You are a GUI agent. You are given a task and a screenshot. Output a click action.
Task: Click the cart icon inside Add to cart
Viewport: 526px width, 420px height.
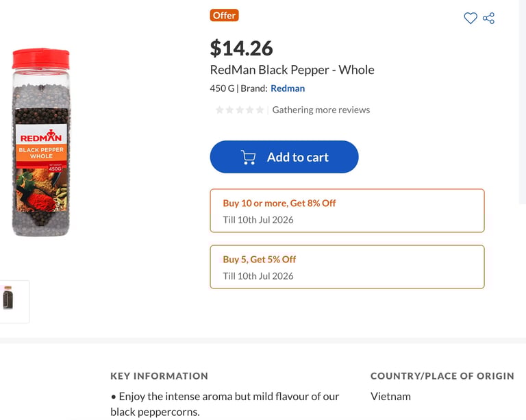coord(249,158)
